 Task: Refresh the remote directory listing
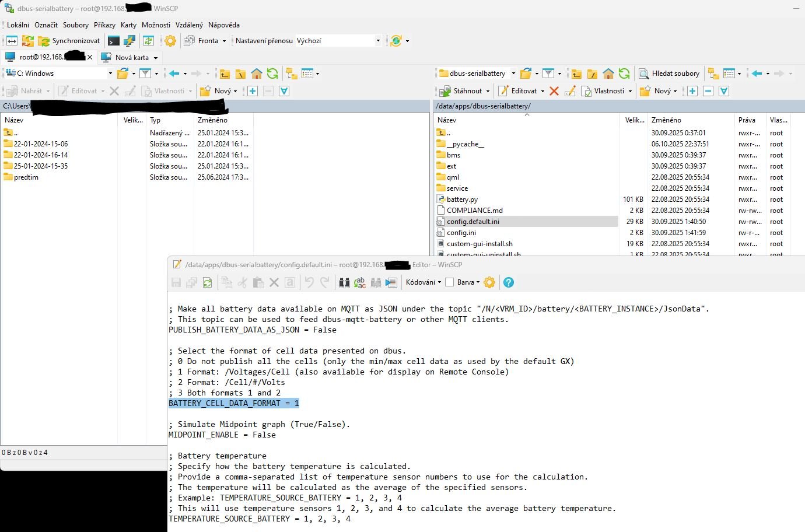click(624, 73)
